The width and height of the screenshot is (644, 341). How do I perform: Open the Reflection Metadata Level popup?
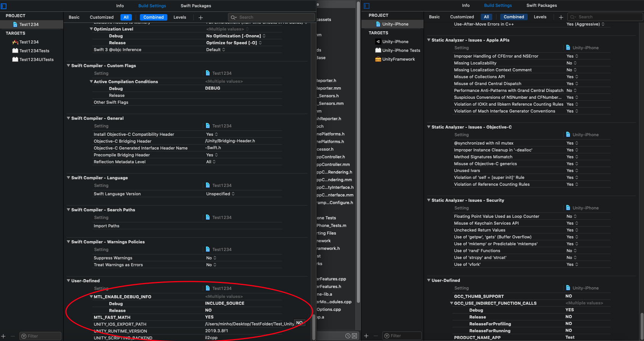pos(211,162)
